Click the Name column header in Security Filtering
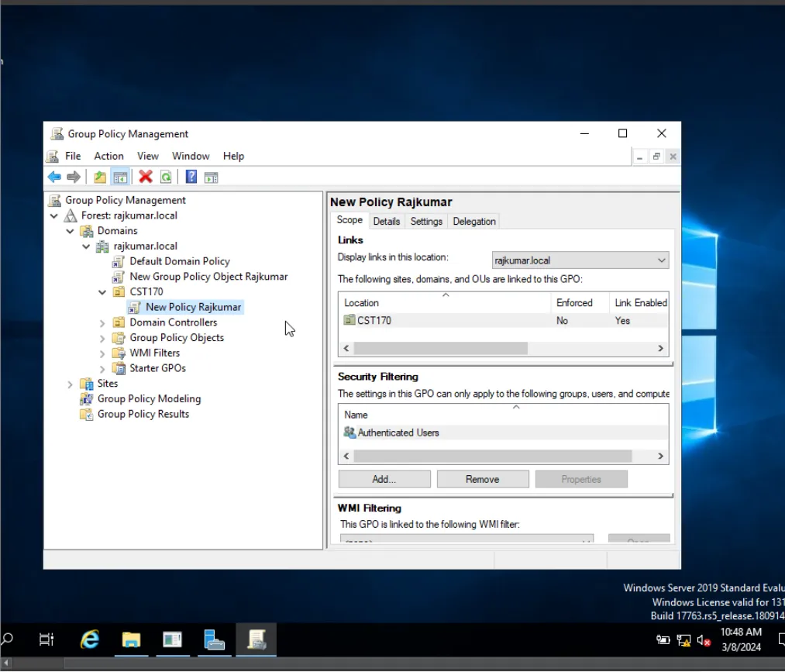 [x=503, y=415]
